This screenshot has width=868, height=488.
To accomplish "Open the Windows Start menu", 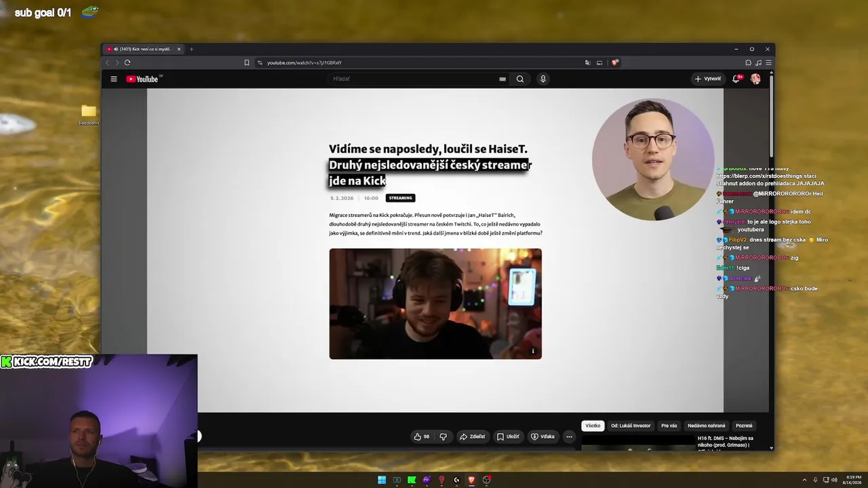I will pyautogui.click(x=382, y=480).
